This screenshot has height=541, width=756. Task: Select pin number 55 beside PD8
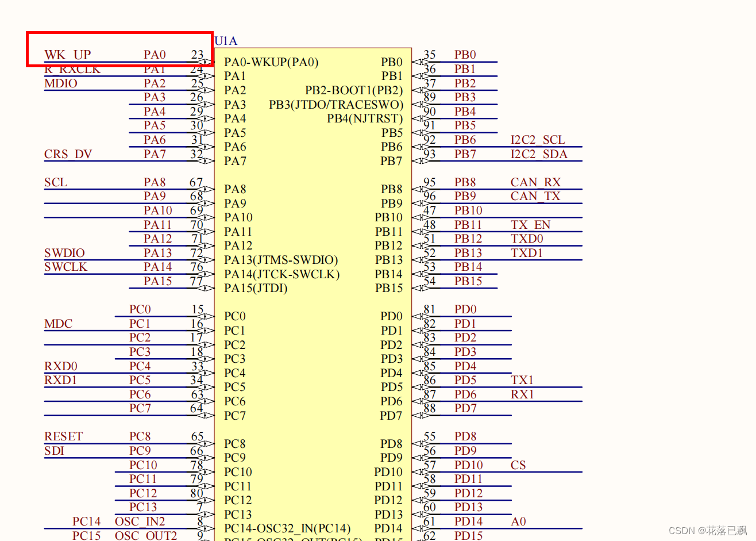(430, 436)
